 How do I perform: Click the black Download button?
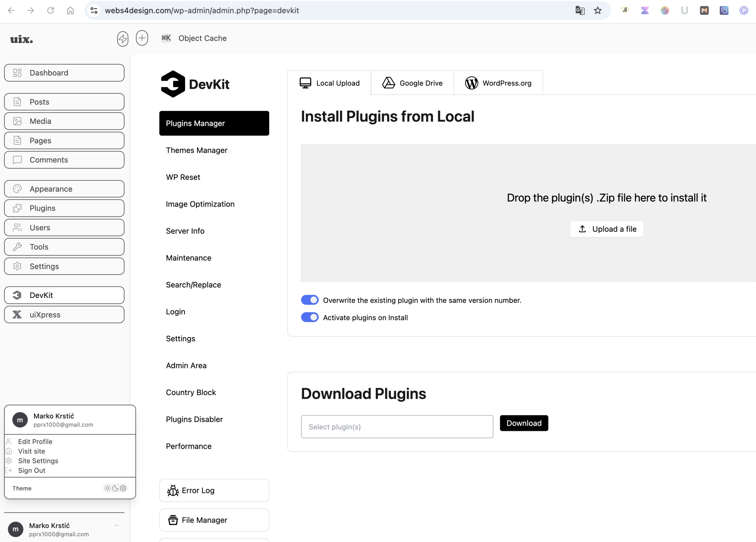pos(524,423)
